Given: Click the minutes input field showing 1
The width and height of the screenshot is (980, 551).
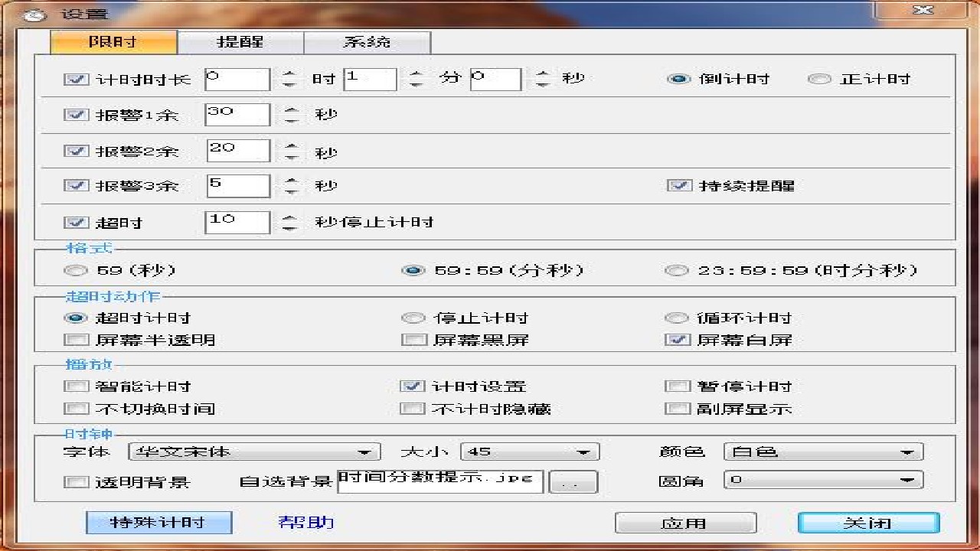Looking at the screenshot, I should pos(370,79).
